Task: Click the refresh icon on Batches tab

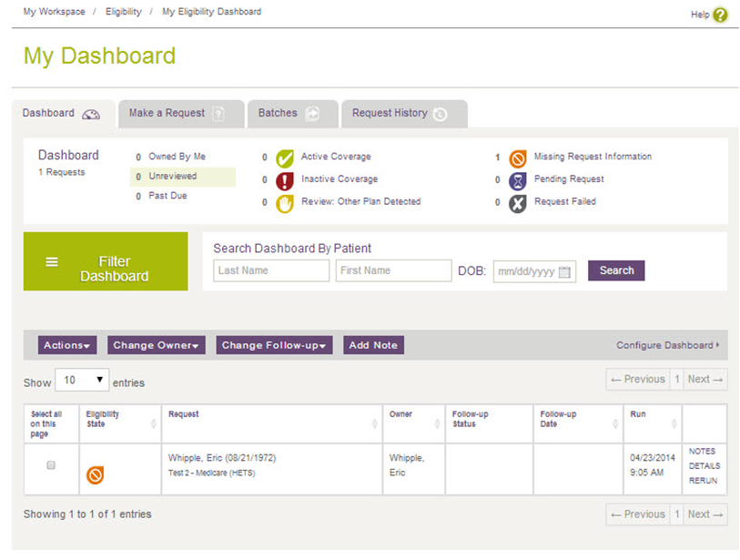Action: pos(312,114)
